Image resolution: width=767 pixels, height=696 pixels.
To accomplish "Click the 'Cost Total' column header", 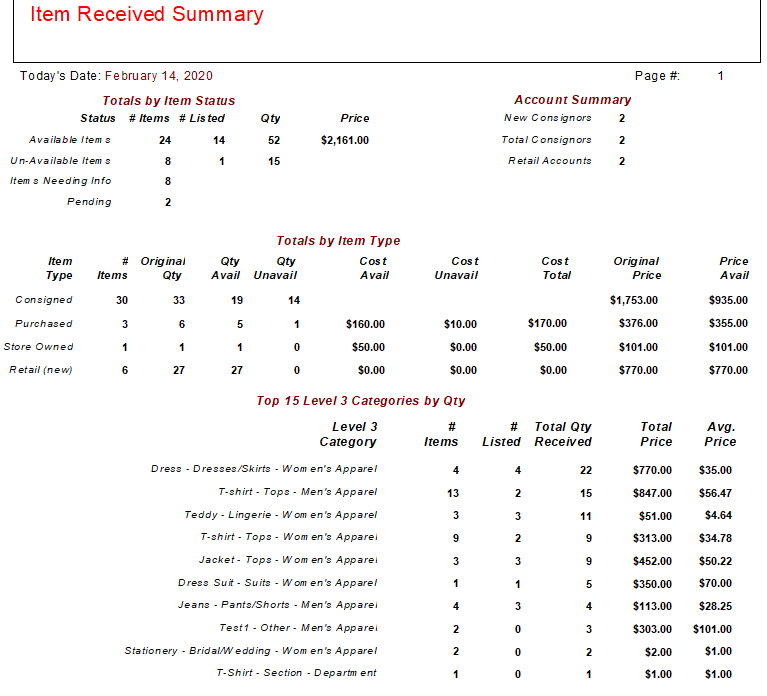I will pyautogui.click(x=556, y=268).
